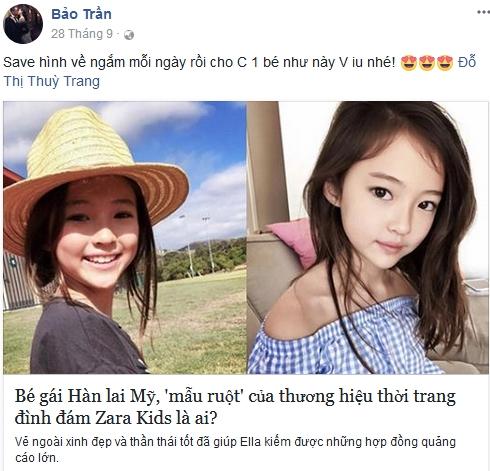Screen dimensions: 490x471
Task: Click the "Đỗ" tag text after emojis
Action: point(467,62)
